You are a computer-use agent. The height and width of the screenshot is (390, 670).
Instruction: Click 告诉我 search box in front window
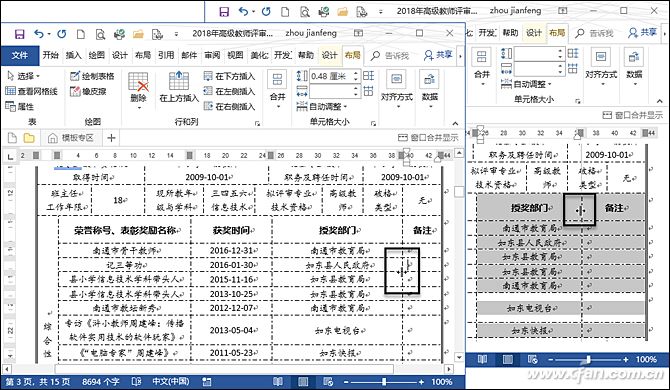pos(390,56)
